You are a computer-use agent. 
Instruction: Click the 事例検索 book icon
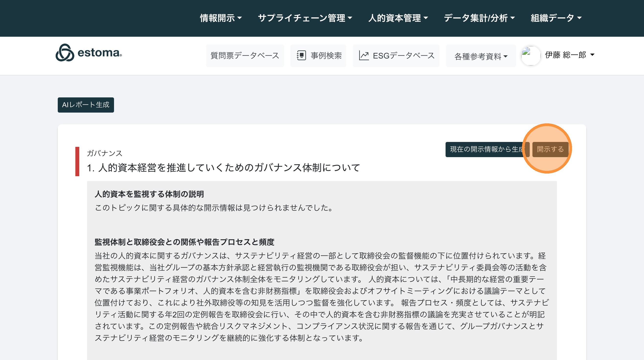(301, 56)
